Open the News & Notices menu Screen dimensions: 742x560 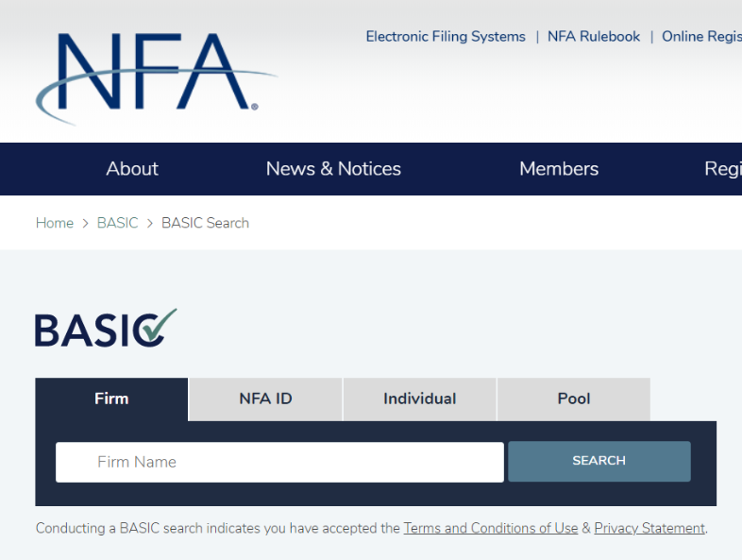[x=333, y=169]
